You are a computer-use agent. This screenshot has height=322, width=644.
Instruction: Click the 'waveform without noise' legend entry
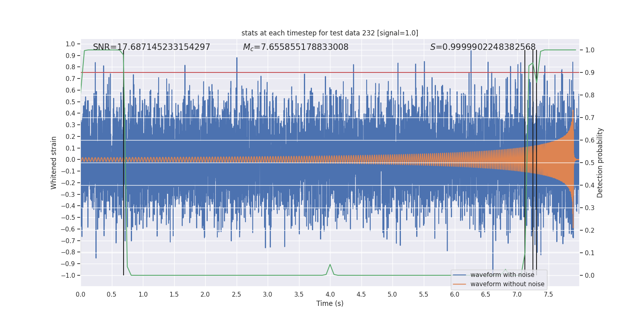(x=507, y=284)
